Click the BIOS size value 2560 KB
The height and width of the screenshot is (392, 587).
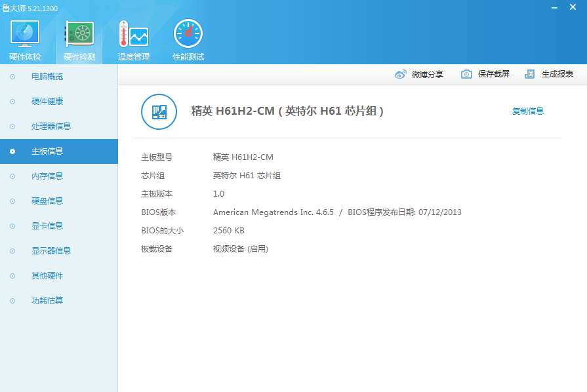(x=229, y=230)
